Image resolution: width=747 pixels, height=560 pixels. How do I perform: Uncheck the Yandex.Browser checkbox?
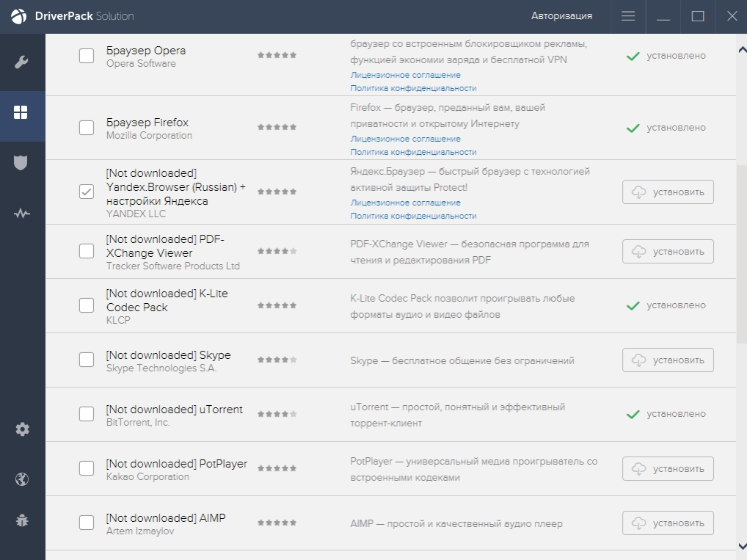click(87, 192)
